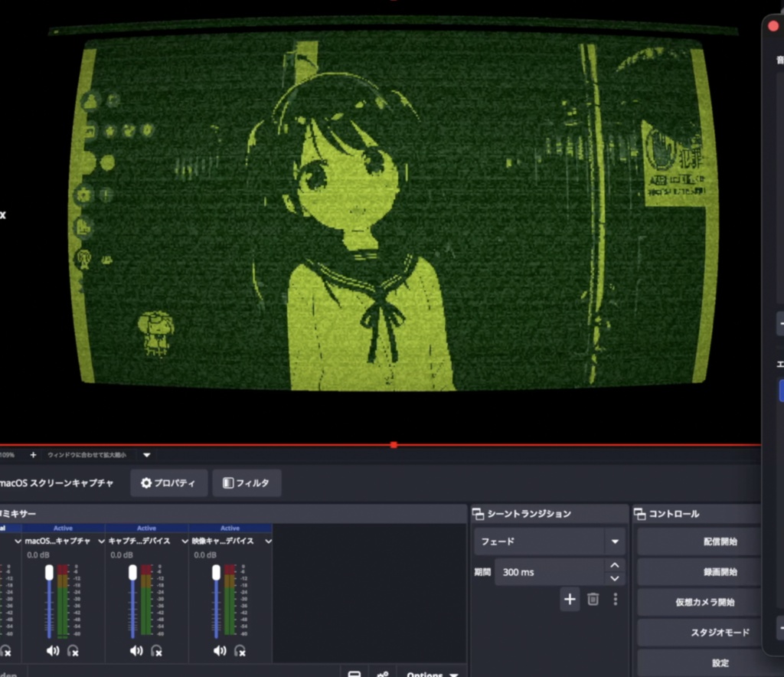This screenshot has width=784, height=677.
Task: Mute the macOS screen capture audio channel
Action: [x=53, y=650]
